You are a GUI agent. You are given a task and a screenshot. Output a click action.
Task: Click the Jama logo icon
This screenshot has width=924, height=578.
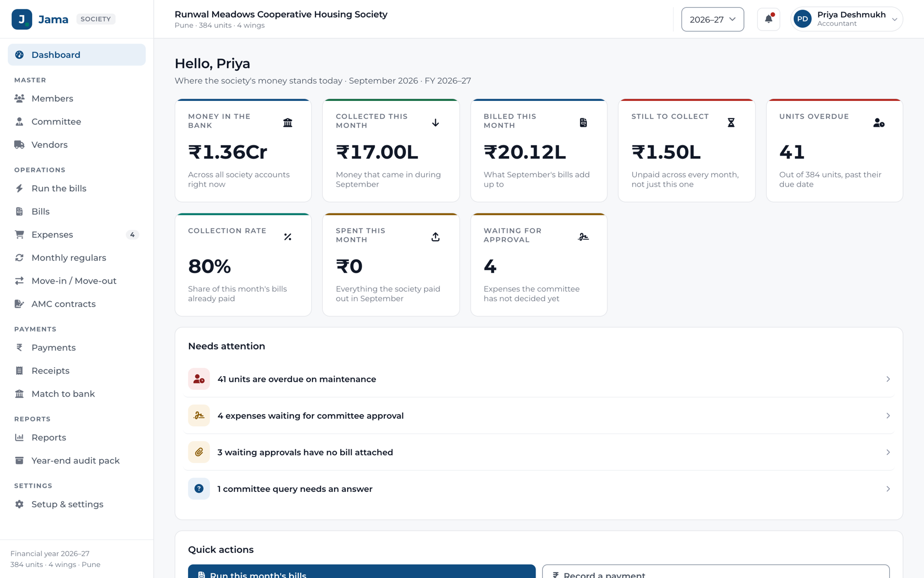tap(22, 19)
